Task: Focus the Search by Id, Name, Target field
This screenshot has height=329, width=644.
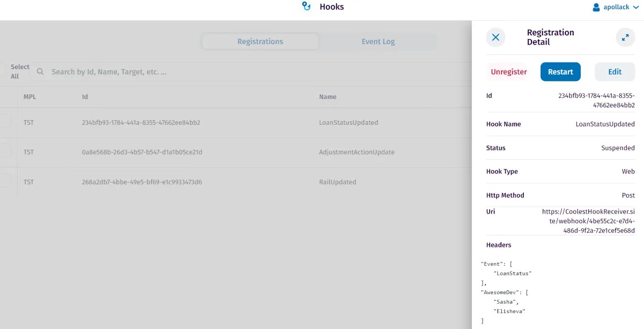Action: click(253, 72)
